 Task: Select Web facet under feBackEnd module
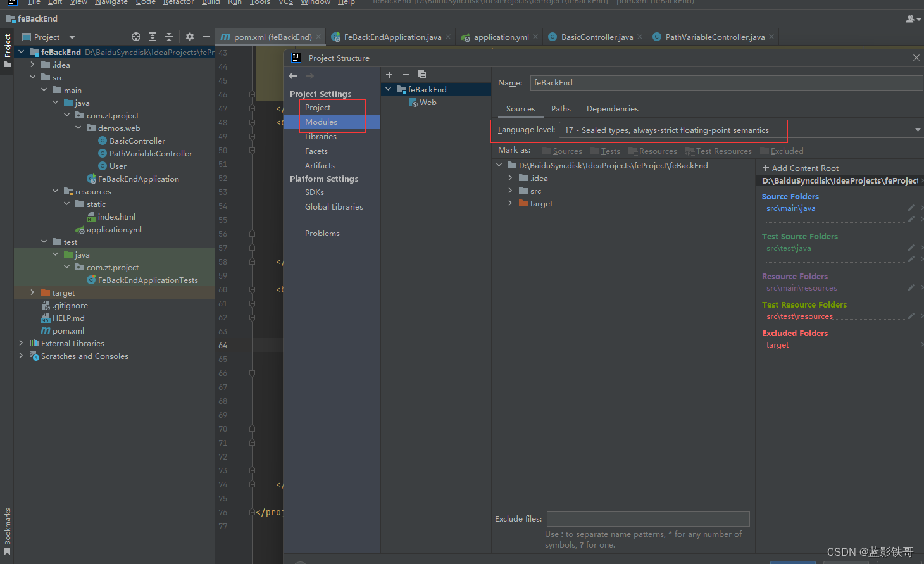[428, 103]
